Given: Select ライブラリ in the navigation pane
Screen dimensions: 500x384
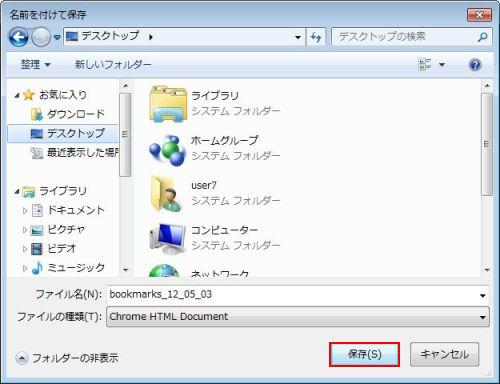Looking at the screenshot, I should click(x=63, y=191).
